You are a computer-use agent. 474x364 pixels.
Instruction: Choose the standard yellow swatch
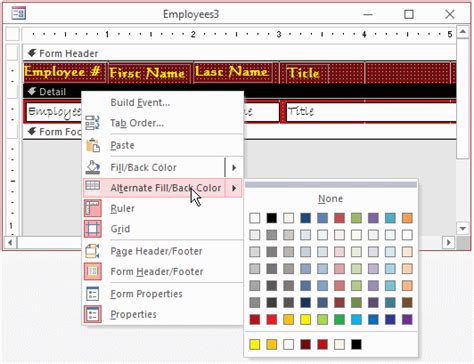(305, 319)
